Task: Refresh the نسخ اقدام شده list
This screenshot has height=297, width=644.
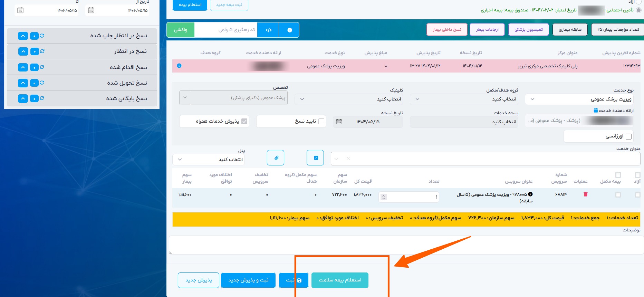Action: click(42, 67)
